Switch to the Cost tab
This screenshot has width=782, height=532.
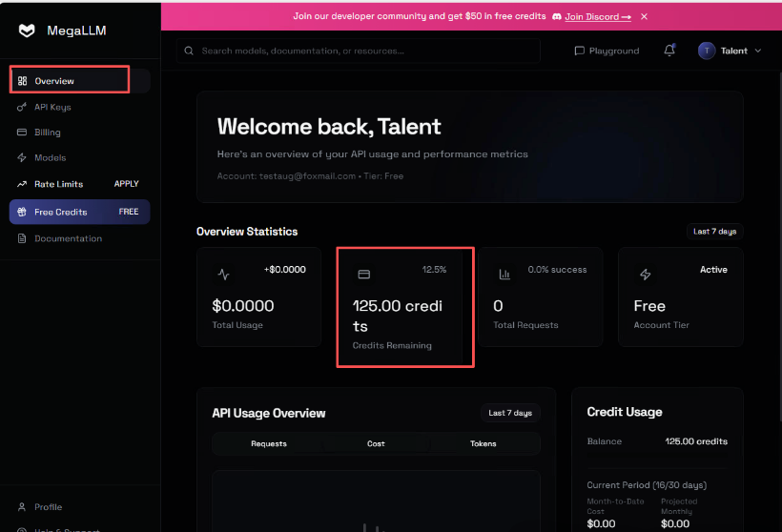coord(376,443)
